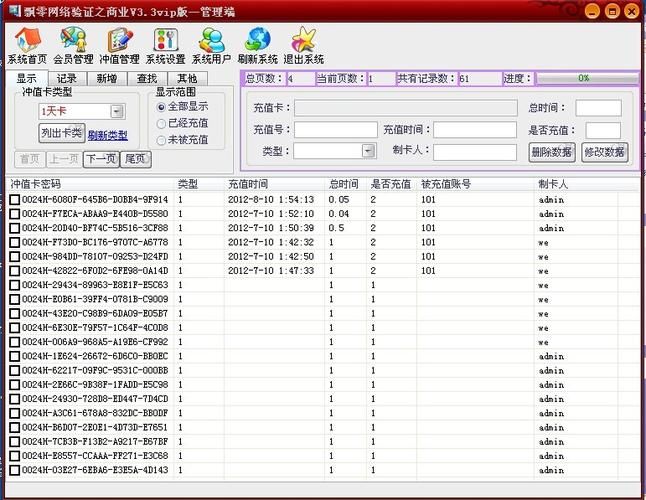Screen dimensions: 646x500
Task: Click the time cell 2012-8-10 1:54:13
Action: pos(271,200)
